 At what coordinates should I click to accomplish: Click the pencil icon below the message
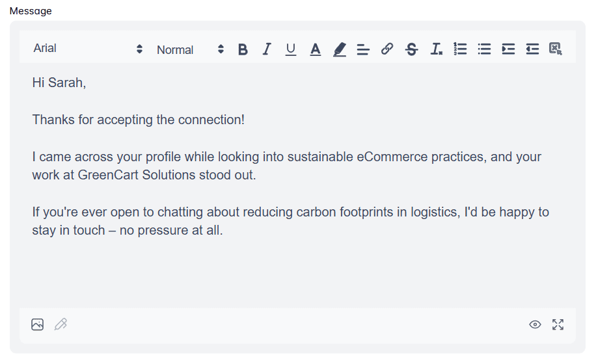[x=61, y=324]
